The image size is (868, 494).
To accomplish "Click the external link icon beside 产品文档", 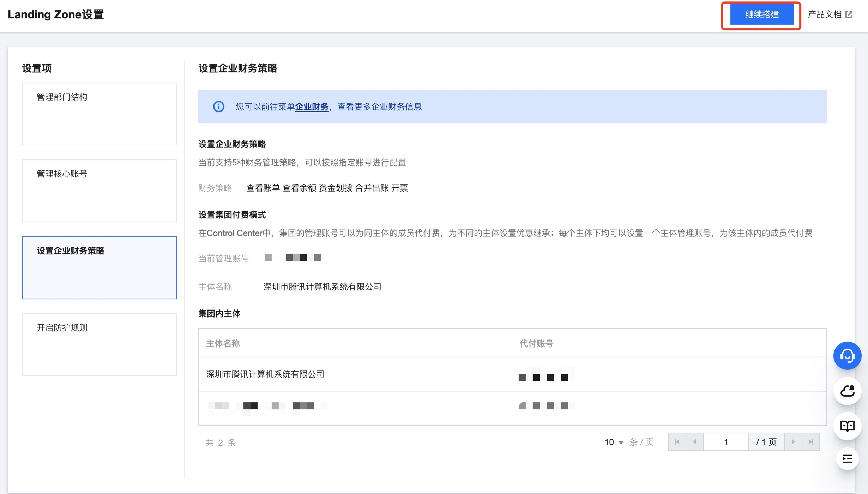I will 849,14.
